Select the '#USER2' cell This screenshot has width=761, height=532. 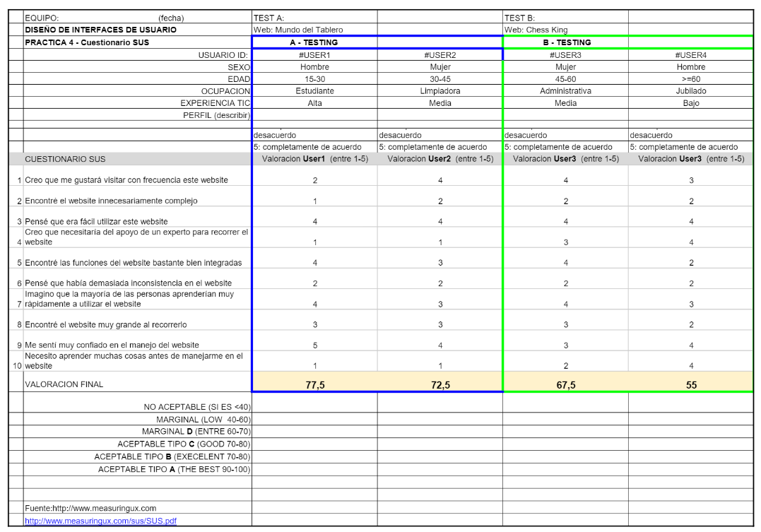[440, 55]
